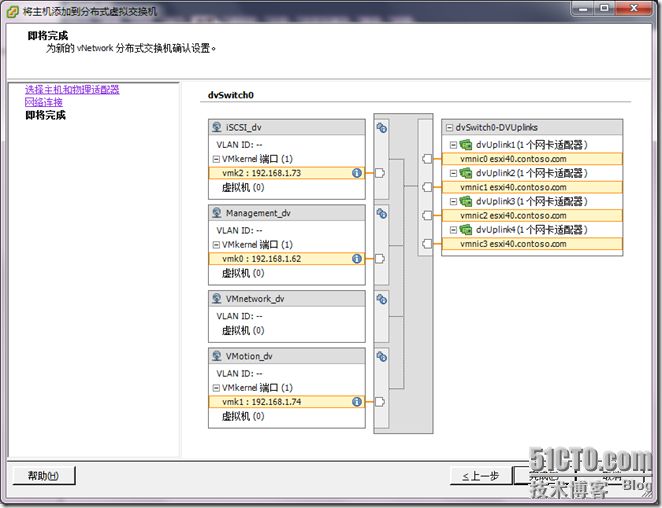Click the port settings icon beside VMotion_dv
The width and height of the screenshot is (662, 508).
(x=382, y=356)
